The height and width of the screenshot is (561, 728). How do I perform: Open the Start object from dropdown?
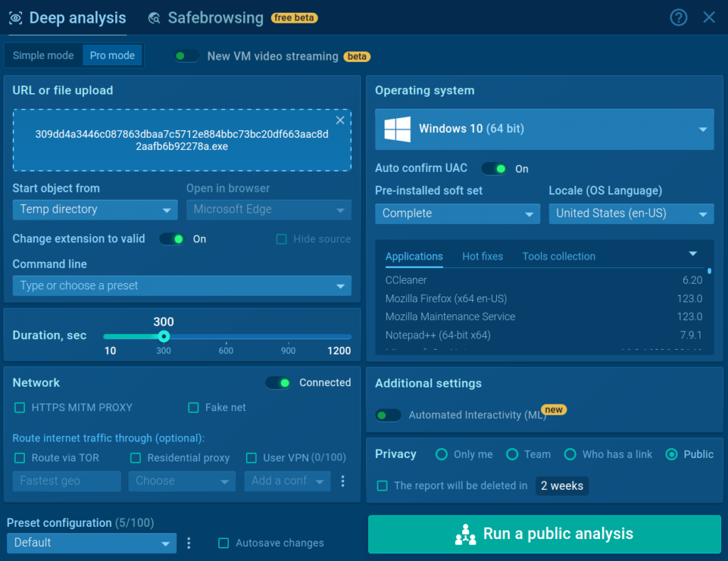[x=95, y=210]
